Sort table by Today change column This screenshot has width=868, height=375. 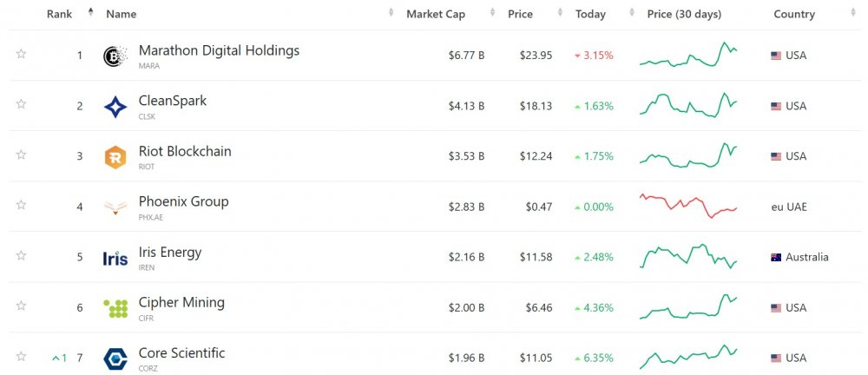(590, 14)
